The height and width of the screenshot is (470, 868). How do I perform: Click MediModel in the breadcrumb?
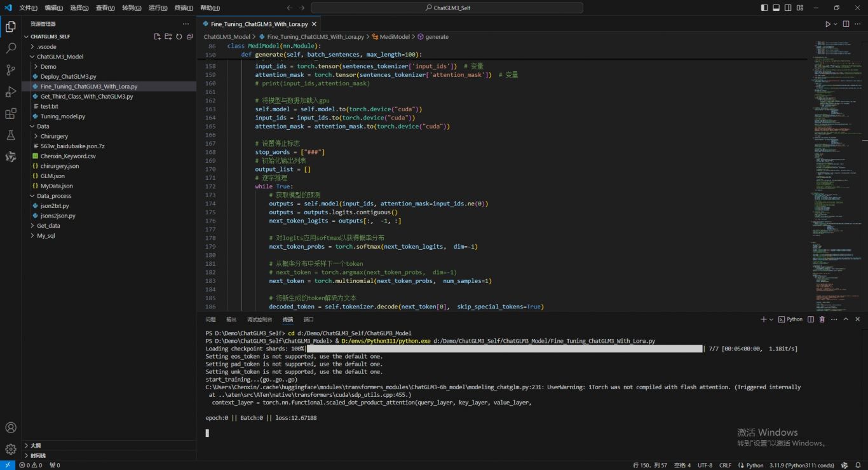pyautogui.click(x=395, y=37)
